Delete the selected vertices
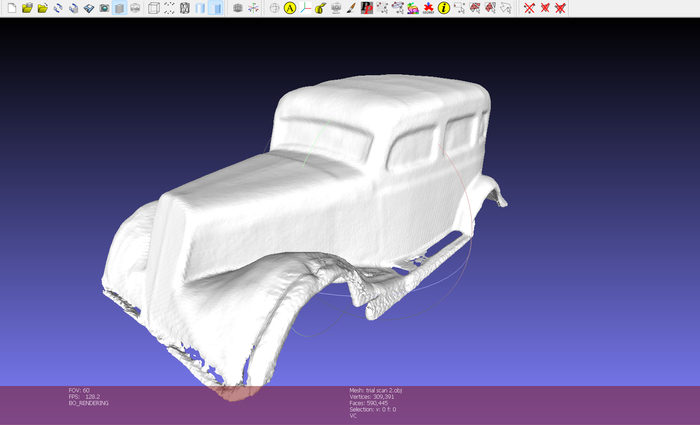 [529, 8]
